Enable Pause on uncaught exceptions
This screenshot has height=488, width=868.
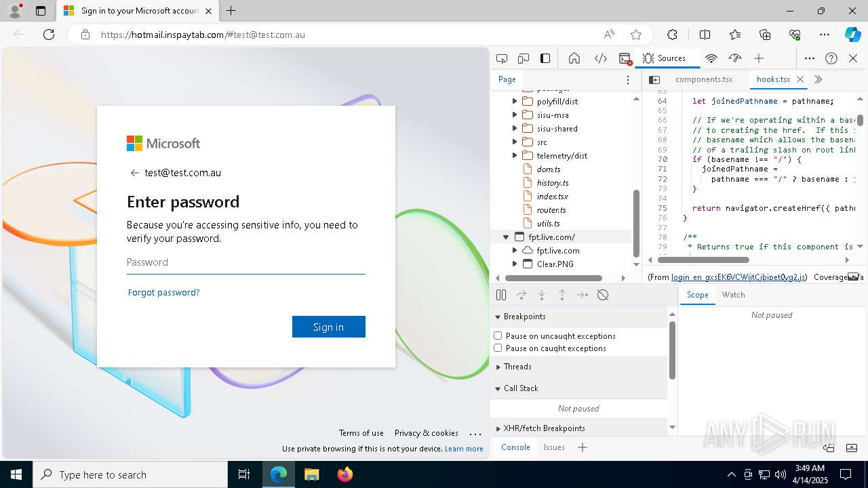coord(498,335)
